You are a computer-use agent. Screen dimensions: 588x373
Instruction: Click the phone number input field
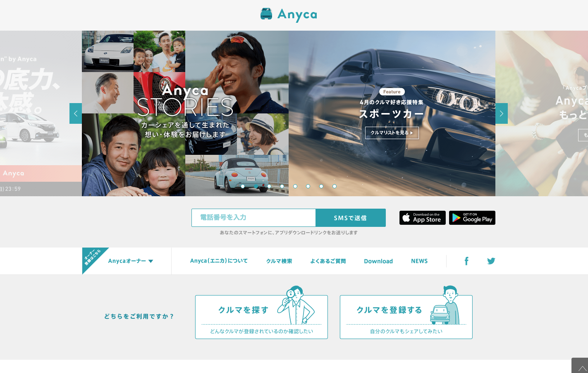click(253, 218)
